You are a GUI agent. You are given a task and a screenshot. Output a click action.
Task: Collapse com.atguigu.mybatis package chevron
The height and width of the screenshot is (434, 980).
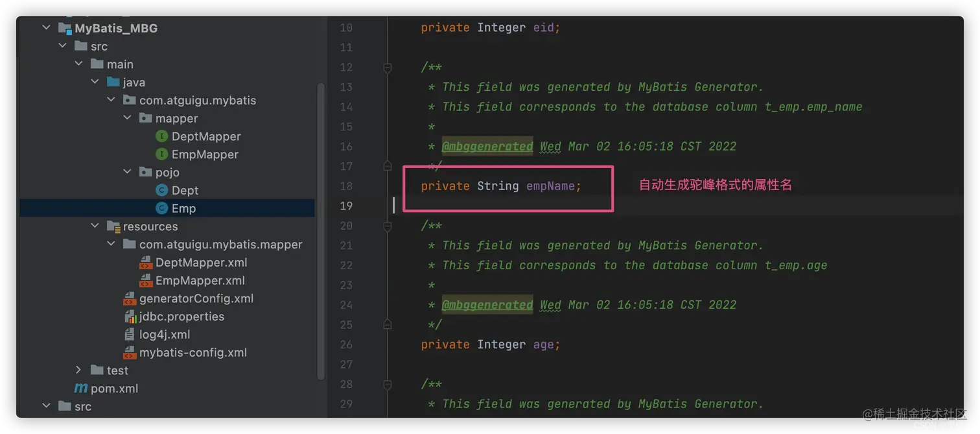pos(111,100)
